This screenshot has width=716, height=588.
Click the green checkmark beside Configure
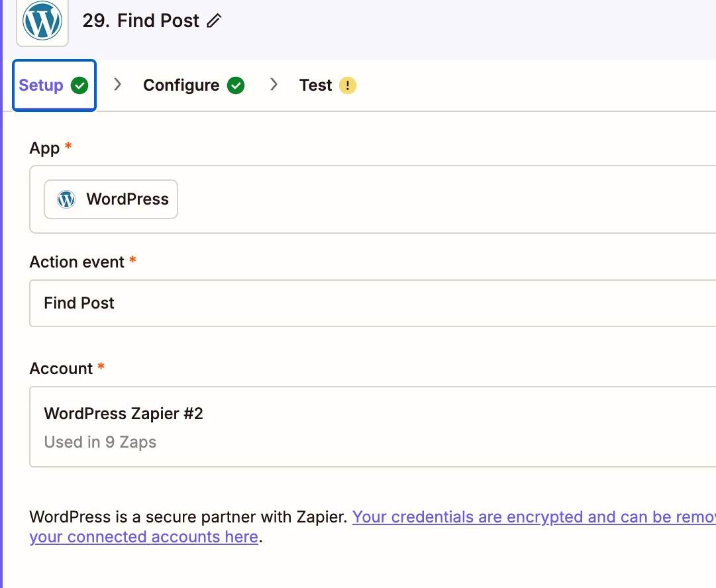coord(236,85)
